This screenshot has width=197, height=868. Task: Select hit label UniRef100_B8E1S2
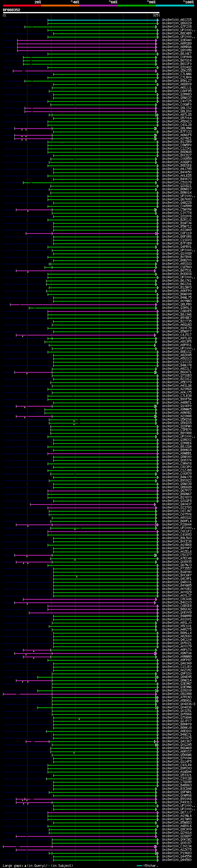pos(176,352)
